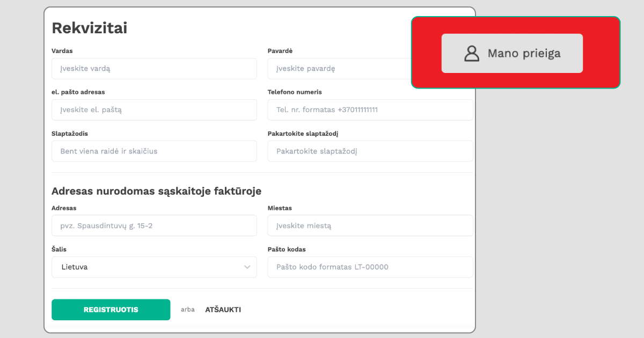Click the Rekvizitai form heading
Image resolution: width=644 pixels, height=338 pixels.
89,28
